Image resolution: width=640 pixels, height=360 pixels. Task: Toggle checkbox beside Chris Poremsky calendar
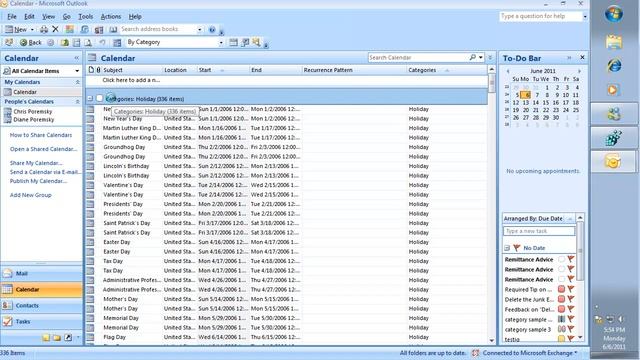tap(7, 111)
